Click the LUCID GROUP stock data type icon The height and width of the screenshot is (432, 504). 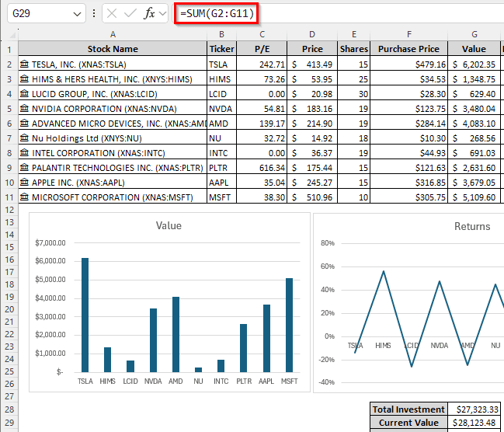24,93
